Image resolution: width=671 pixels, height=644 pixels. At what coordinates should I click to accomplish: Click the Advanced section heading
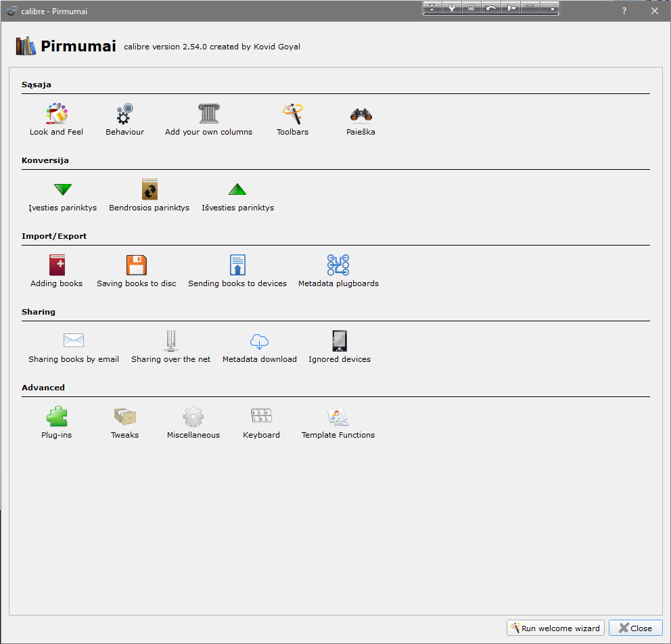43,387
